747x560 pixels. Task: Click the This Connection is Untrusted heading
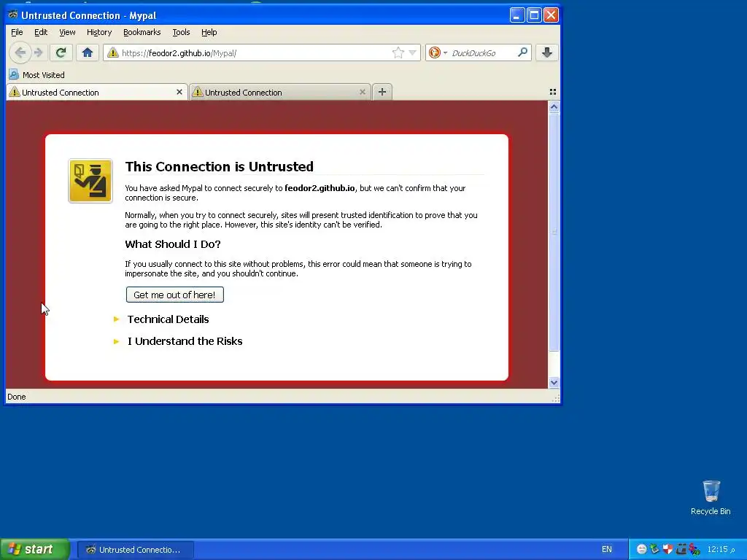(219, 166)
